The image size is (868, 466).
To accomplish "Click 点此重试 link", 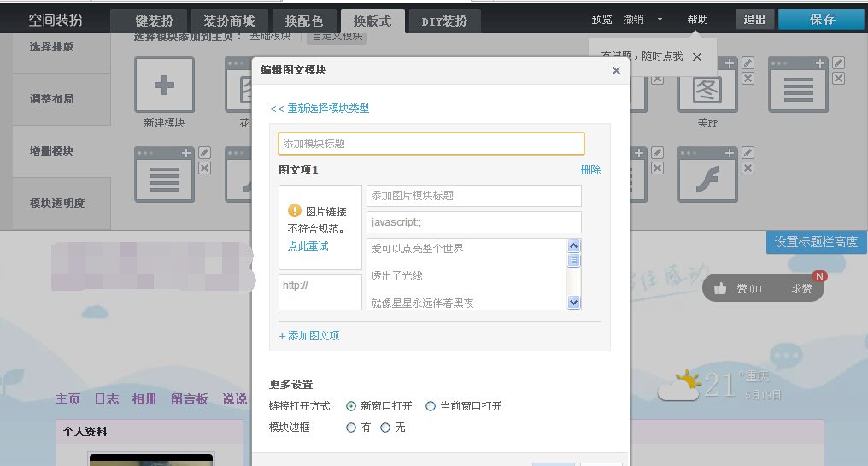I will coord(308,246).
